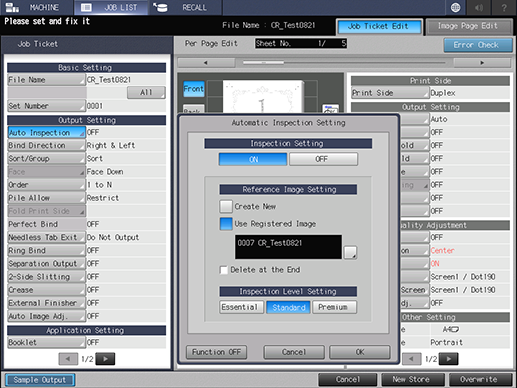
Task: Enable Delete at the End checkbox
Action: pos(224,270)
